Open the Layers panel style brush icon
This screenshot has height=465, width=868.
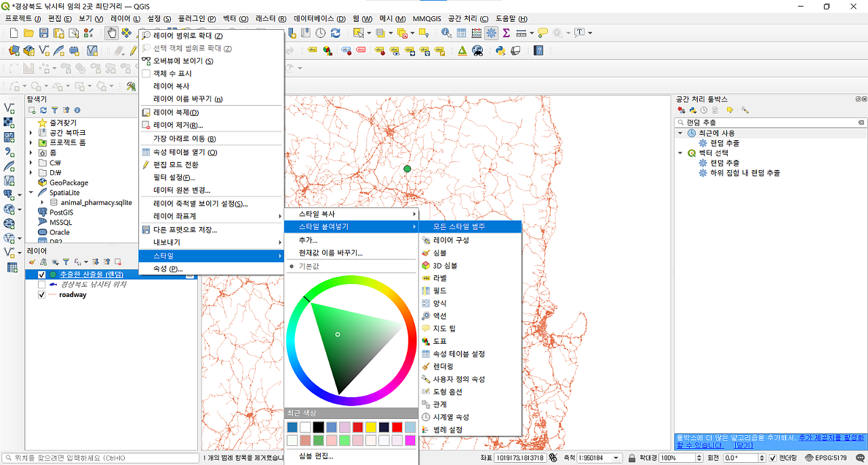point(32,262)
